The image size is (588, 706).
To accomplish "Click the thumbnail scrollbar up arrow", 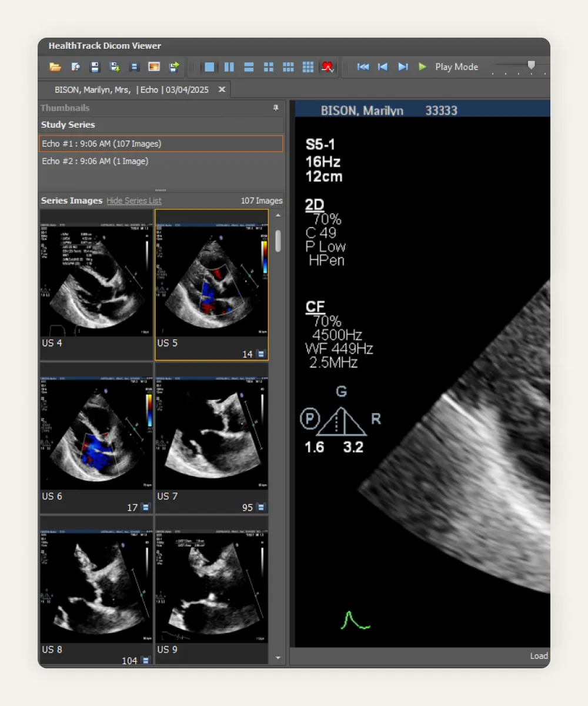I will 278,215.
